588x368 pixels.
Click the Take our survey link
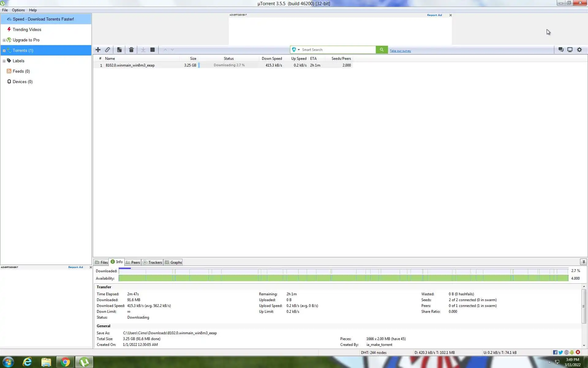400,51
